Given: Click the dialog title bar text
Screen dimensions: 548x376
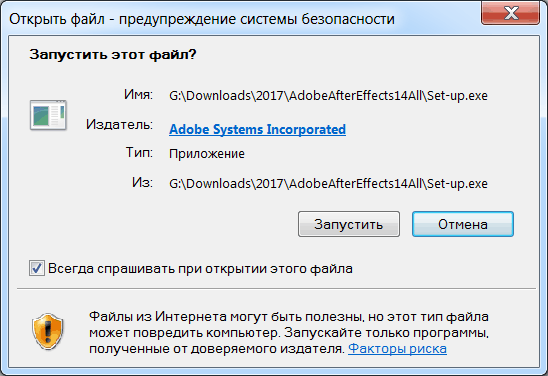Looking at the screenshot, I should tap(202, 19).
